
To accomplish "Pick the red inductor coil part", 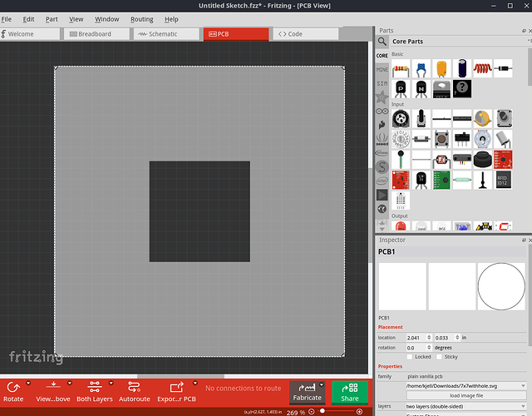I will coord(484,68).
